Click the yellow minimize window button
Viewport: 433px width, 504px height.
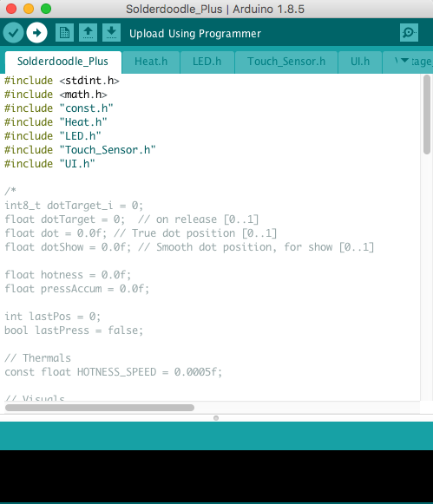click(29, 9)
